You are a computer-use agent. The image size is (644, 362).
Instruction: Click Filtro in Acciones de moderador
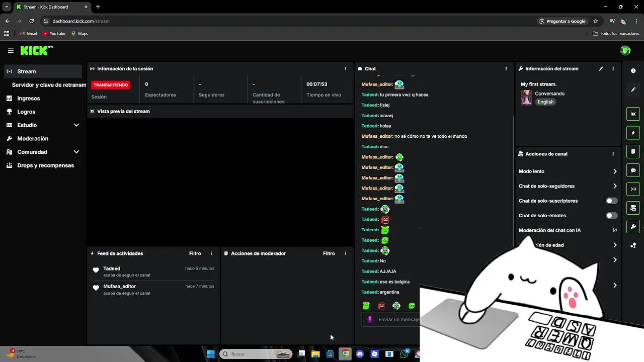coord(329,253)
